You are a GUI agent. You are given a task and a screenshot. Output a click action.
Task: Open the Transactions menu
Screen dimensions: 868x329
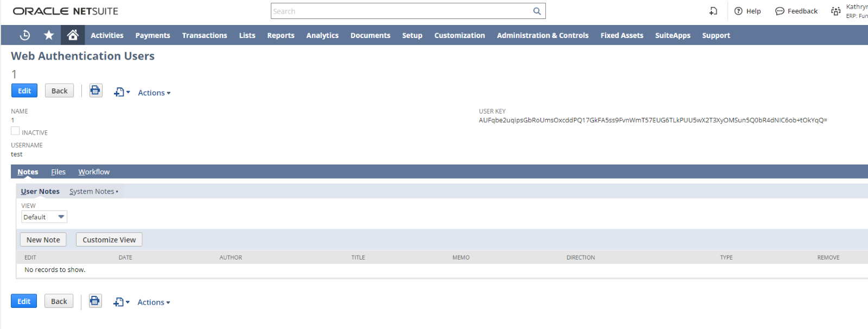pos(205,35)
